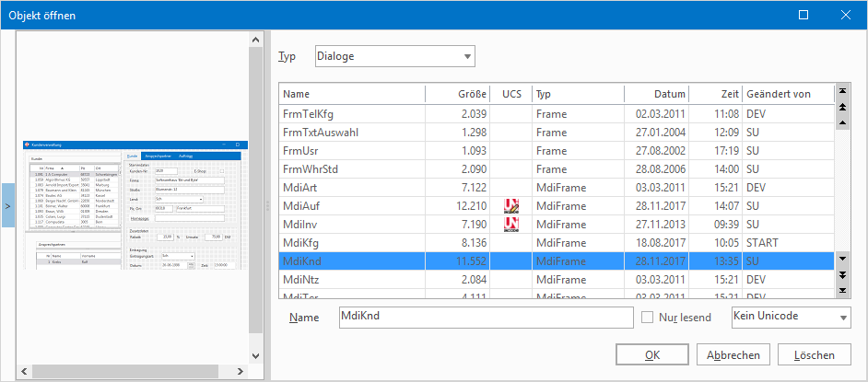Click the Name input field
Viewport: 868px width, 382px height.
pyautogui.click(x=484, y=317)
